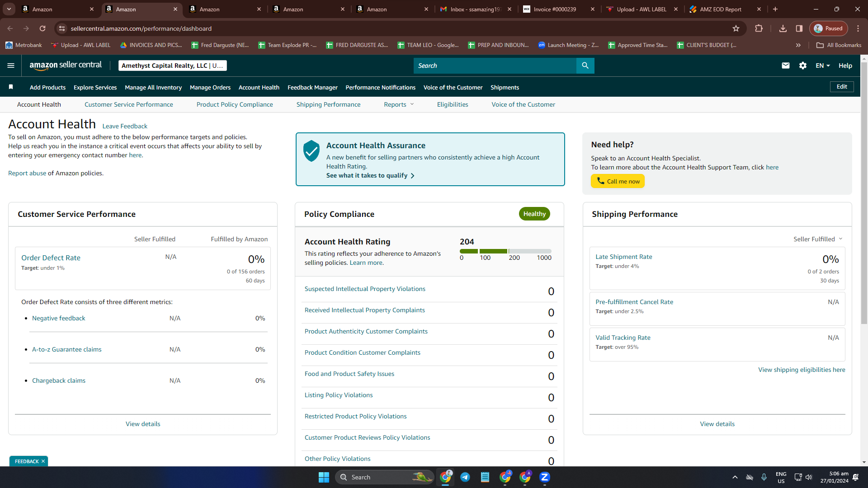Open Telegram from the taskbar
The width and height of the screenshot is (868, 488).
465,477
